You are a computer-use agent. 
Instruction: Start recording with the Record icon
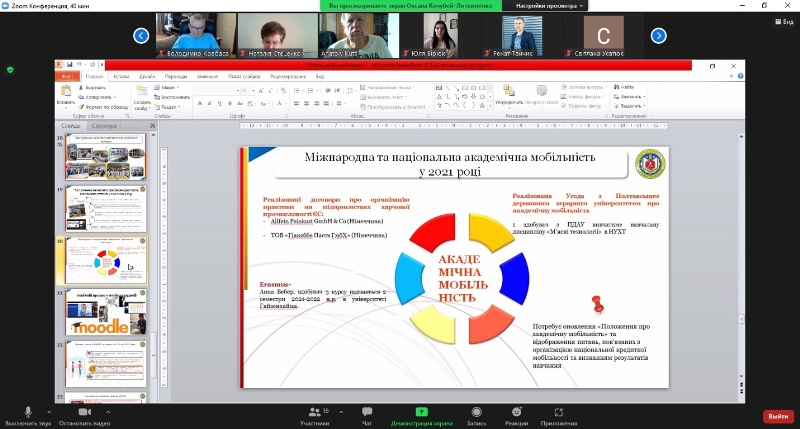475,411
